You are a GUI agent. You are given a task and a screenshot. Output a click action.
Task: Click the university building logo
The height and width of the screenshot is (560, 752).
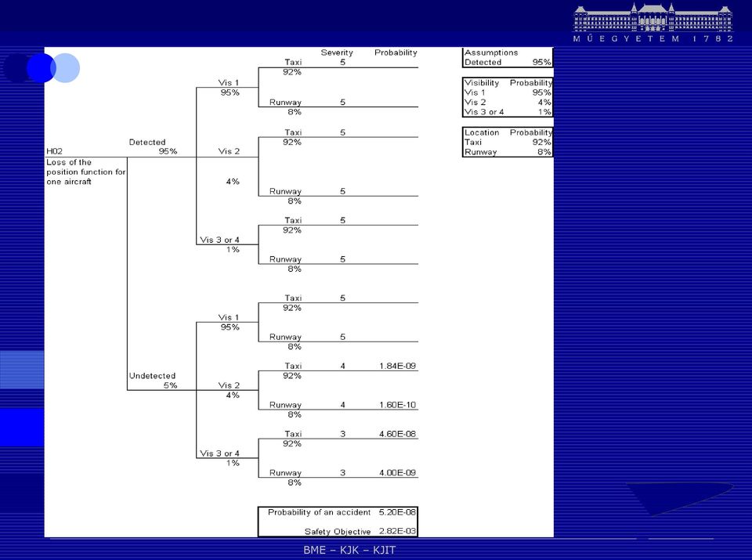point(653,17)
